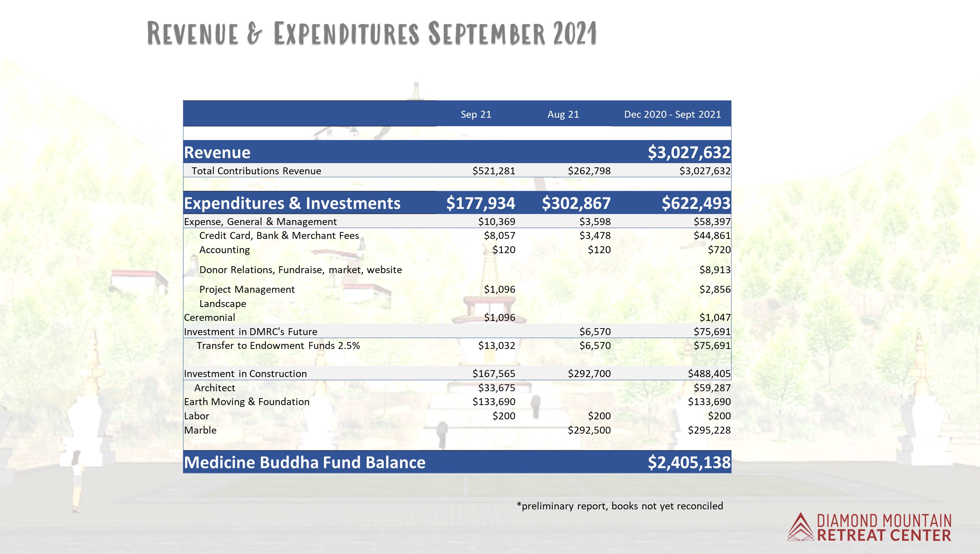Select the Aug 21 column header
980x554 pixels.
tap(563, 114)
